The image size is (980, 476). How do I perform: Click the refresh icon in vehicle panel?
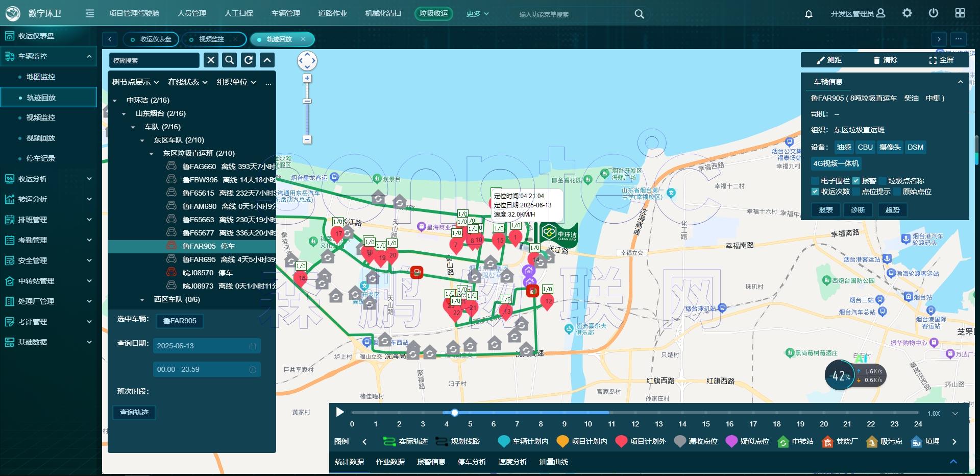click(x=249, y=60)
